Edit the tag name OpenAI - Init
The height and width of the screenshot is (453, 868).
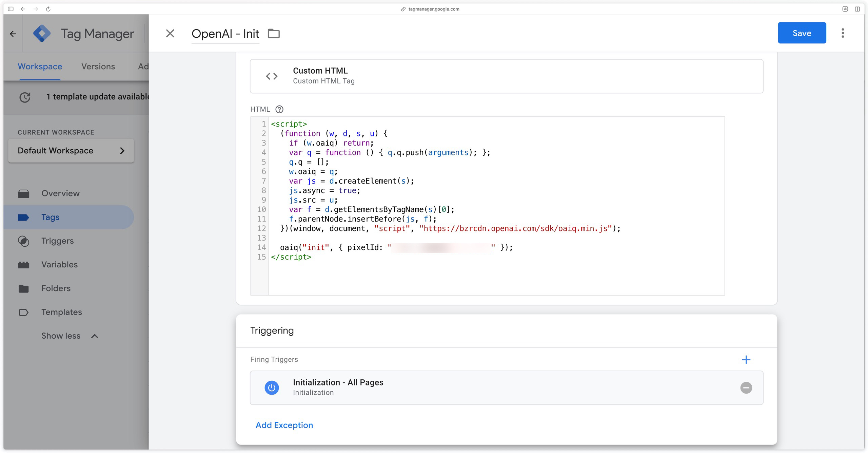click(225, 34)
